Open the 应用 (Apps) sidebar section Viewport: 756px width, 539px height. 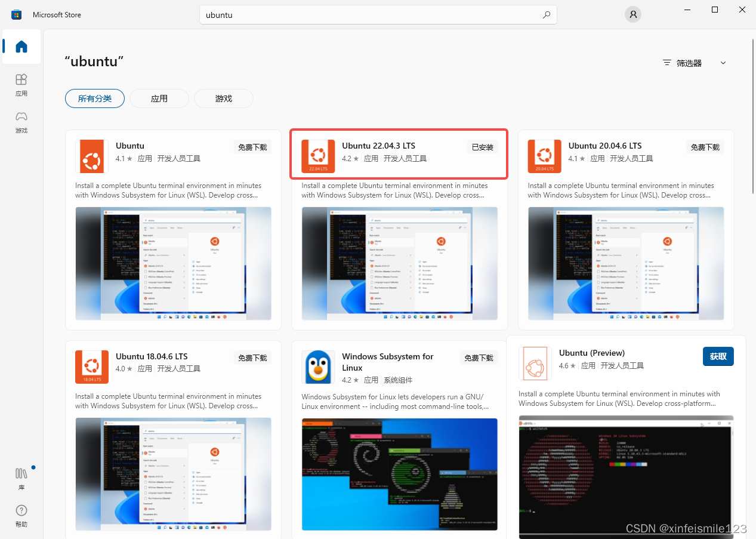(x=21, y=85)
